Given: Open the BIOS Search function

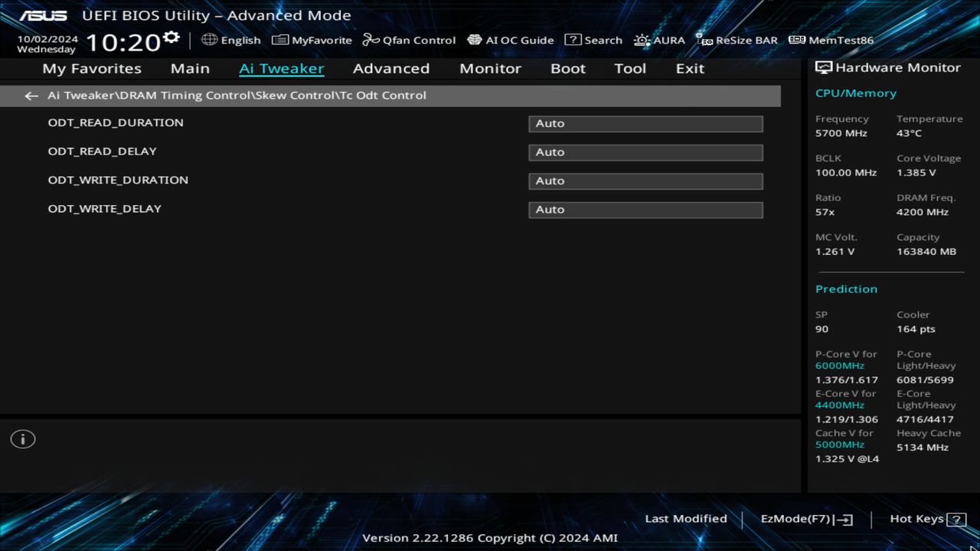Looking at the screenshot, I should (593, 40).
